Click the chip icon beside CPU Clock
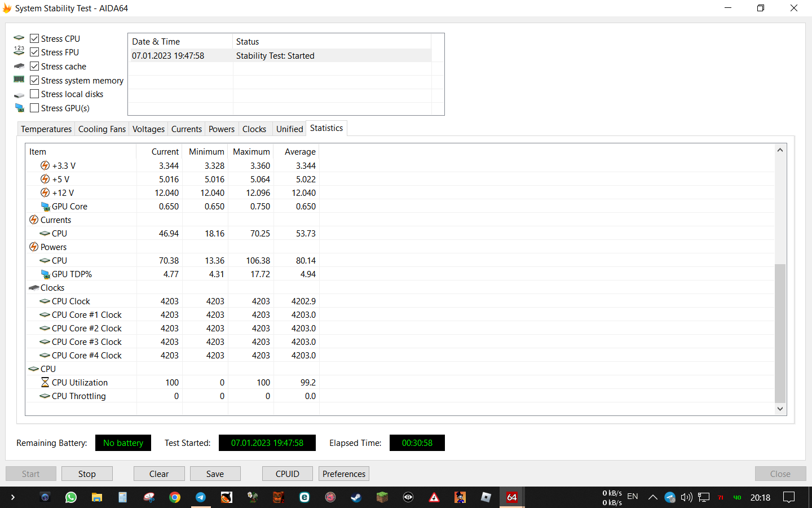The image size is (812, 508). coord(45,301)
